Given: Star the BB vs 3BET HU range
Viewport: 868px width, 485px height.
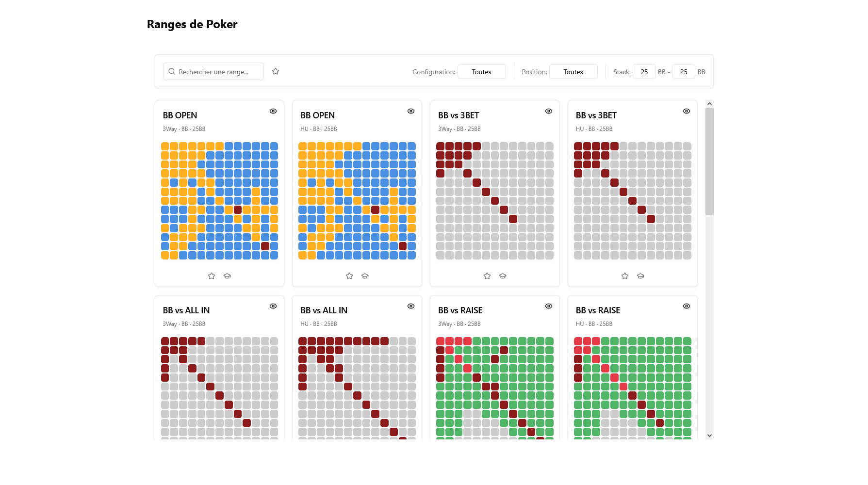Looking at the screenshot, I should (x=625, y=276).
